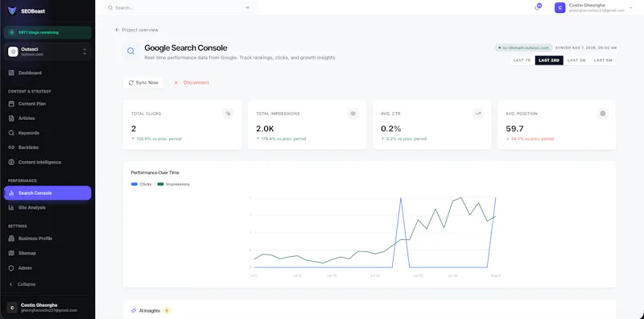Click the sidebar bottom user avatar
This screenshot has height=319, width=644.
pos(12,308)
